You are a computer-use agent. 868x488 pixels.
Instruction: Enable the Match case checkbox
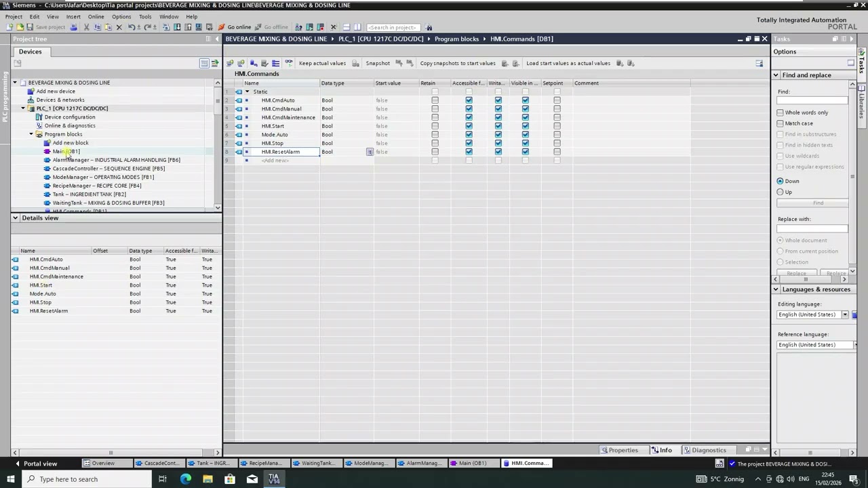[780, 123]
